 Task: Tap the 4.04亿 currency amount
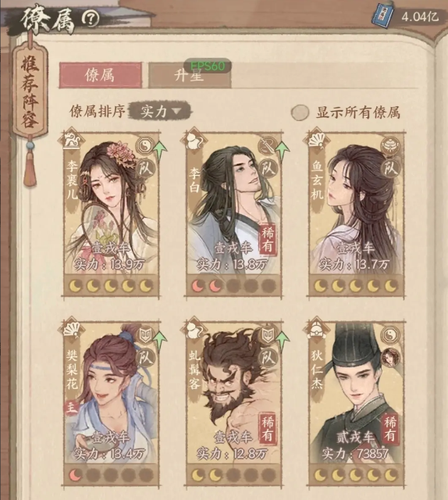click(x=419, y=16)
